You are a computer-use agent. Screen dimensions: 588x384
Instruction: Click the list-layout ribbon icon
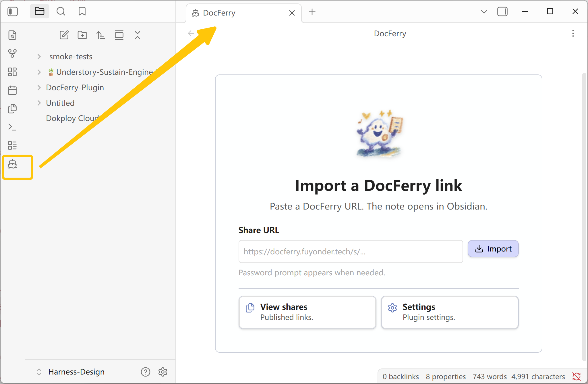pos(12,145)
